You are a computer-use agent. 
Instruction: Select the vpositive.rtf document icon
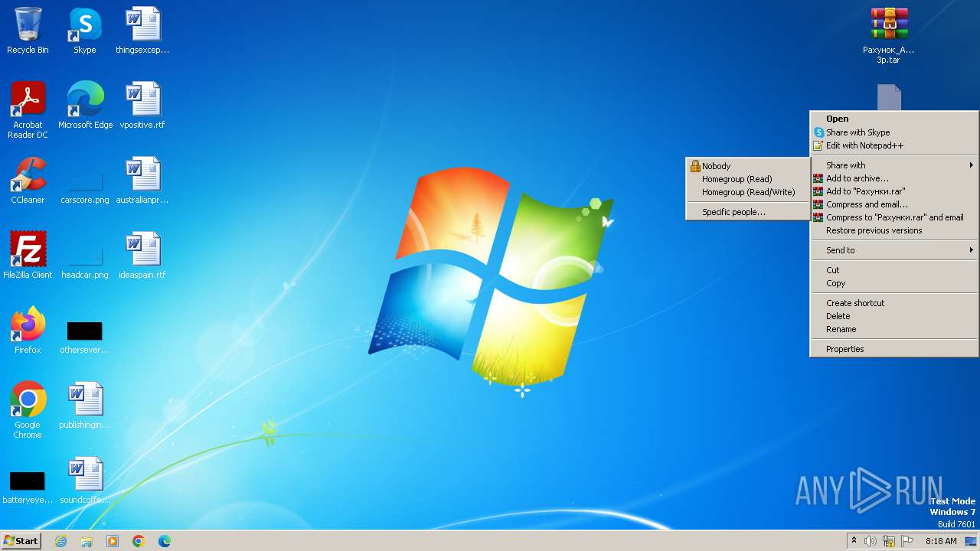click(x=142, y=106)
